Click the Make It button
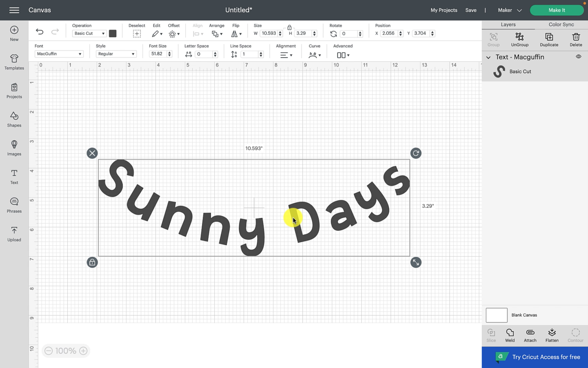This screenshot has width=588, height=368. [557, 10]
